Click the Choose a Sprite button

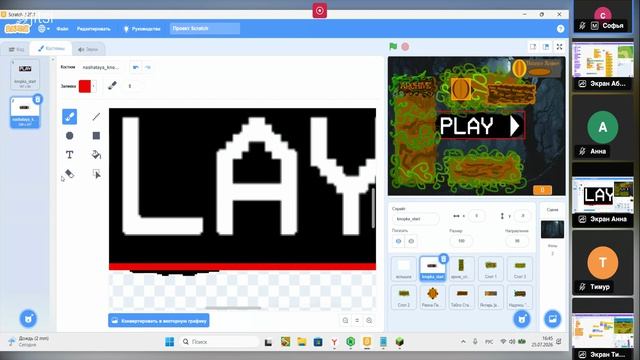coord(522,319)
